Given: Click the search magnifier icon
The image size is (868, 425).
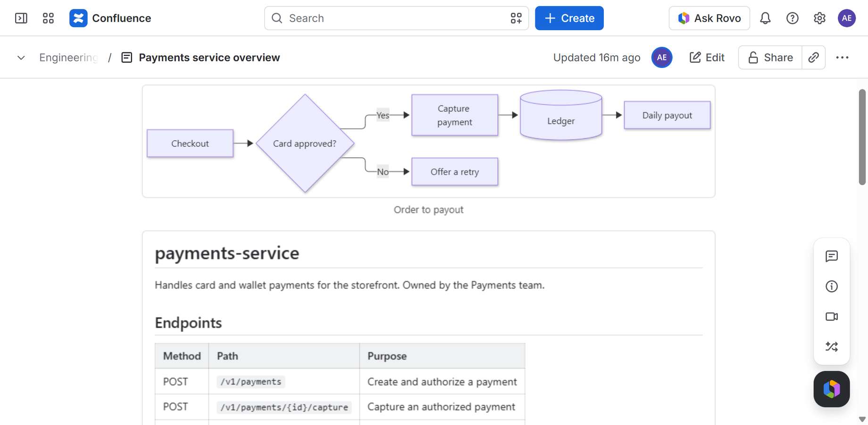Looking at the screenshot, I should coord(277,18).
